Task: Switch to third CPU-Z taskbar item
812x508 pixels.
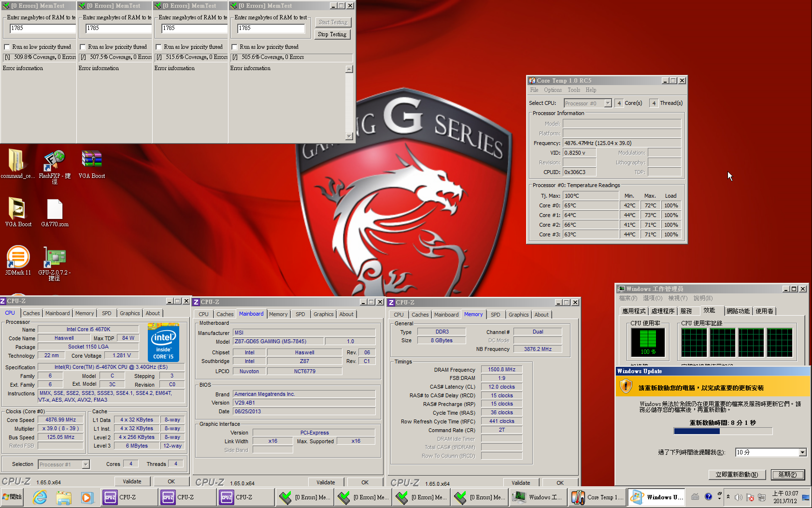Action: pos(245,497)
